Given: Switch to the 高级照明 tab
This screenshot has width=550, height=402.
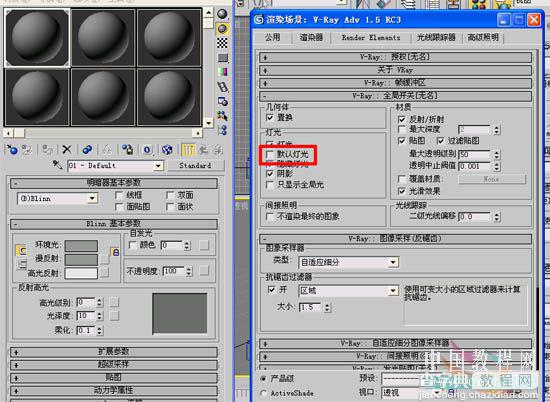Looking at the screenshot, I should pyautogui.click(x=483, y=38).
